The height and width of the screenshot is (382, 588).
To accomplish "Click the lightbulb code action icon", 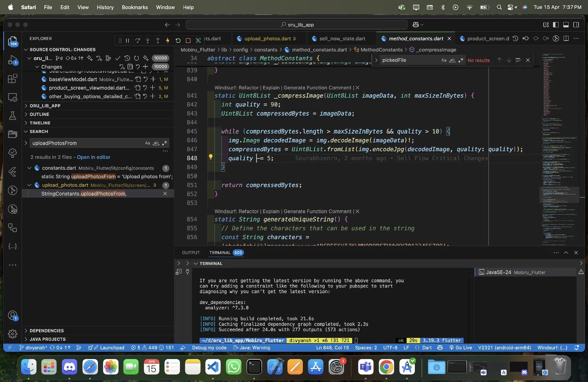I will pyautogui.click(x=211, y=157).
